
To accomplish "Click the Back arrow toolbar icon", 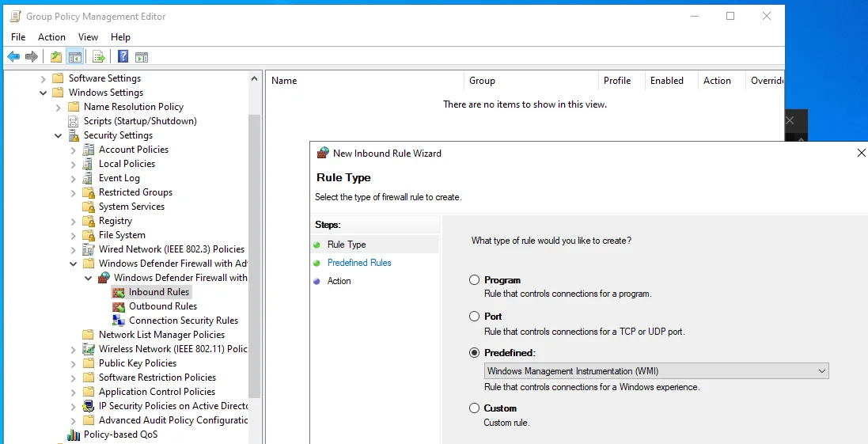I will 13,56.
